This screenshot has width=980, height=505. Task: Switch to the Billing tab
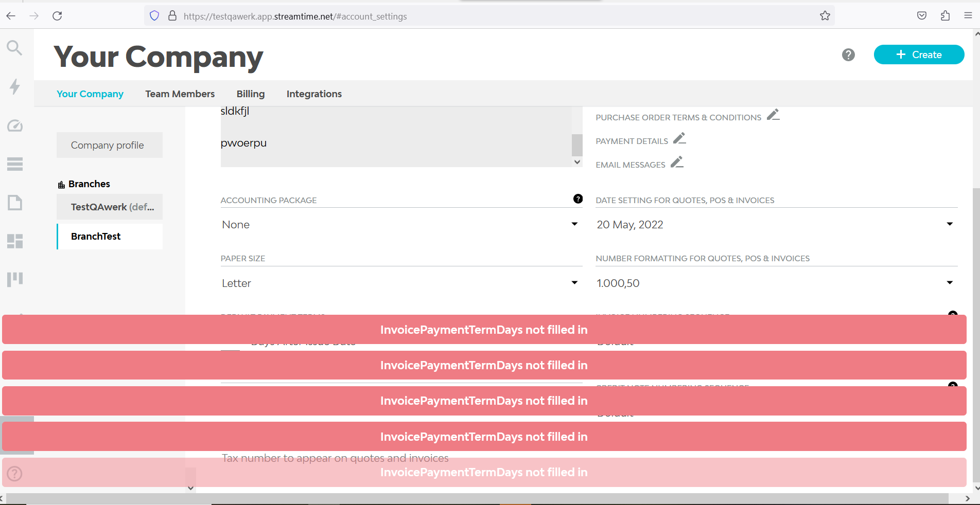[251, 94]
